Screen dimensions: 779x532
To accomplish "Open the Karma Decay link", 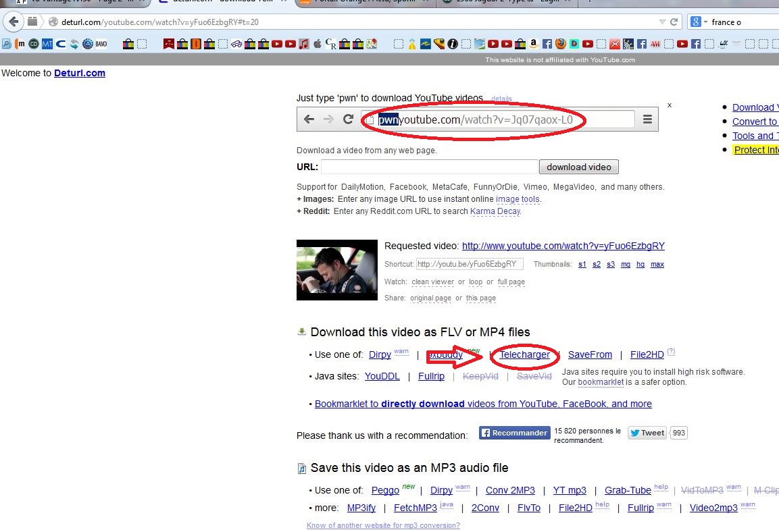I will click(495, 211).
